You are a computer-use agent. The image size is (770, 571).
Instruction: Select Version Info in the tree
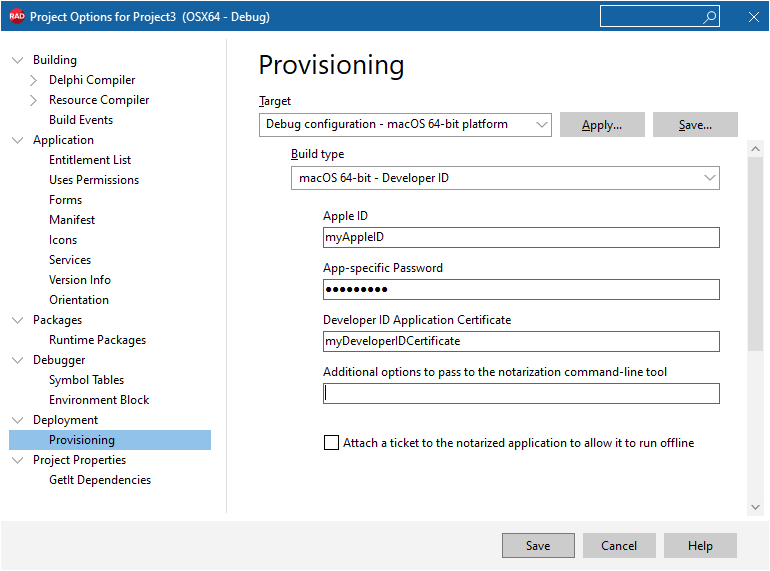point(80,280)
